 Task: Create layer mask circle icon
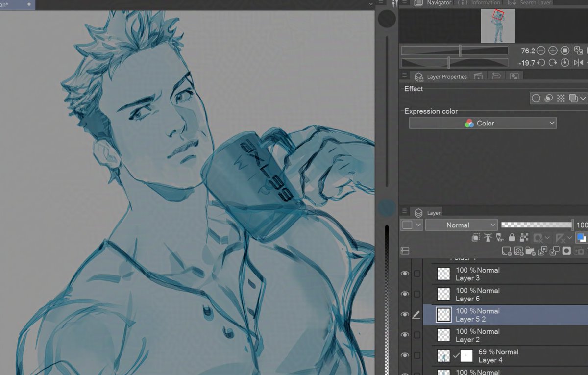[x=567, y=251]
